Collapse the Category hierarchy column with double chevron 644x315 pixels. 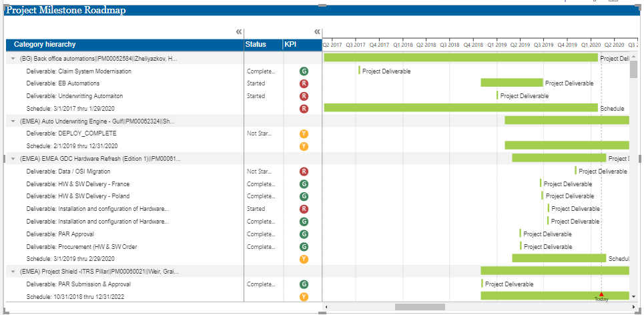239,32
